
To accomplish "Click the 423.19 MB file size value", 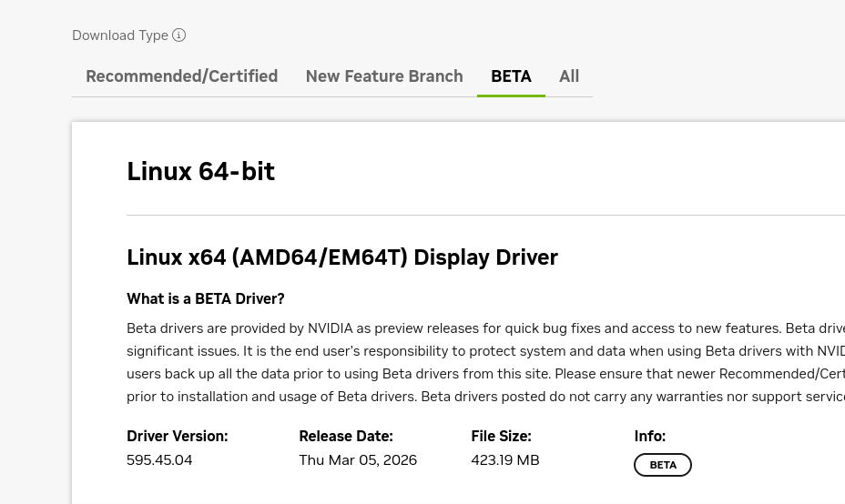I will [x=504, y=459].
